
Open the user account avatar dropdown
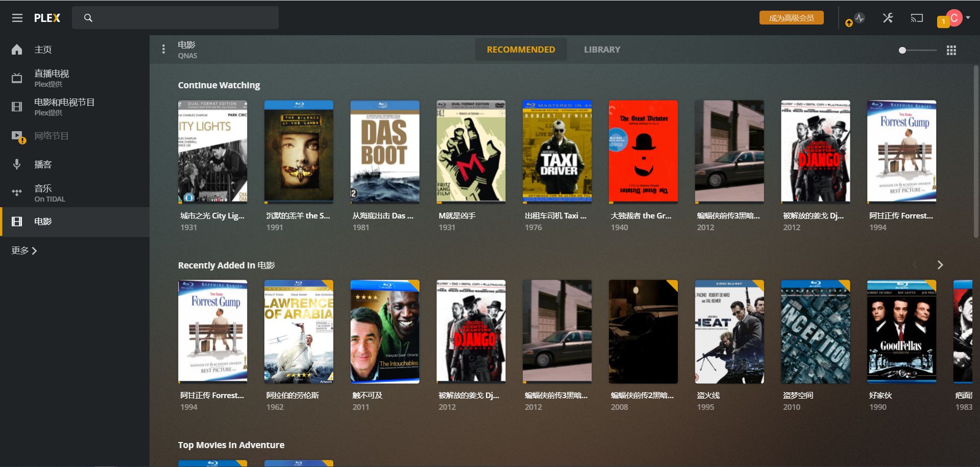point(958,18)
